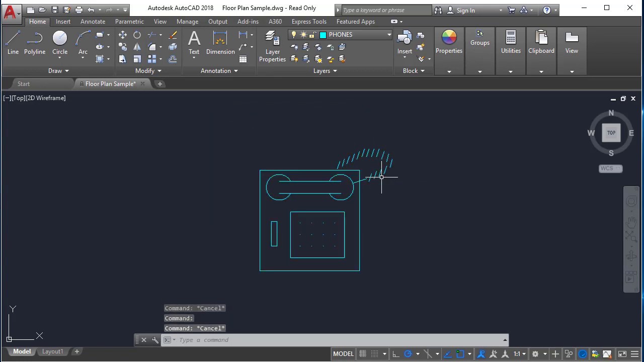This screenshot has width=644, height=362.
Task: Expand the Layers panel
Action: coord(325,71)
